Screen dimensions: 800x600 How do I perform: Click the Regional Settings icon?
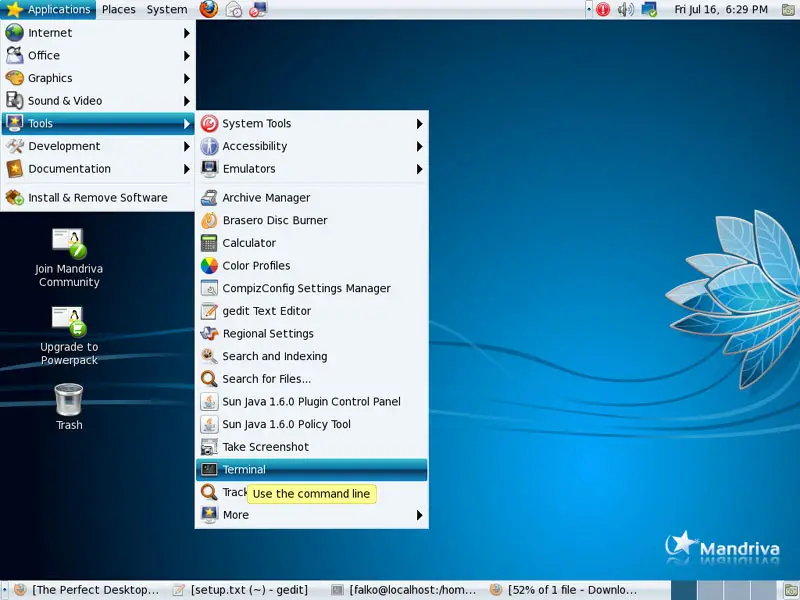[x=209, y=334]
